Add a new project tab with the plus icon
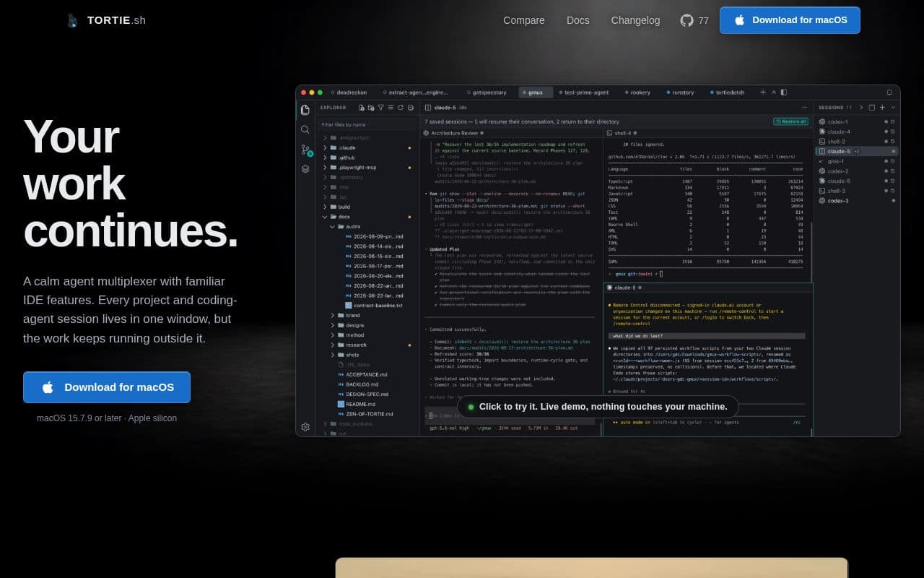Image resolution: width=924 pixels, height=578 pixels. (763, 92)
